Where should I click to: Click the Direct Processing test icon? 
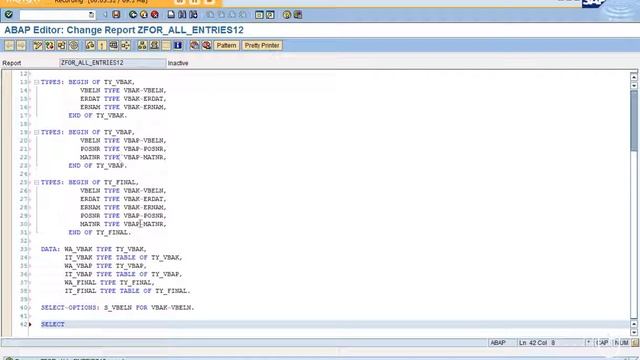(114, 45)
